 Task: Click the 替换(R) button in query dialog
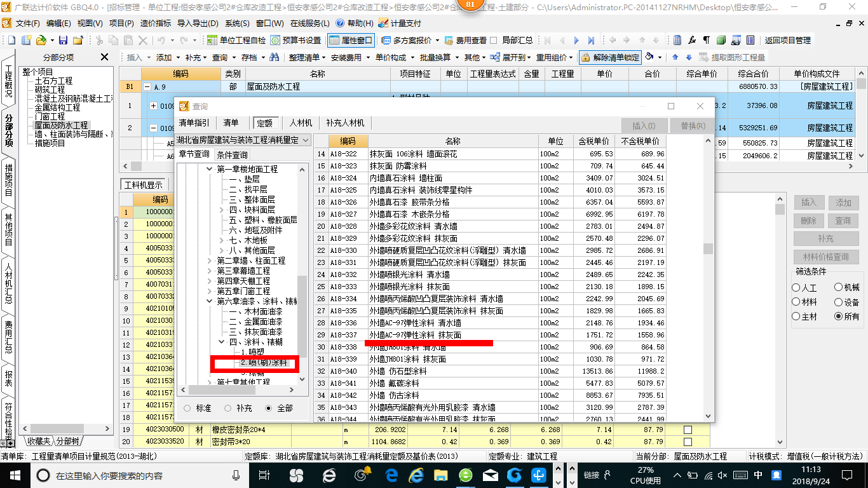click(693, 126)
